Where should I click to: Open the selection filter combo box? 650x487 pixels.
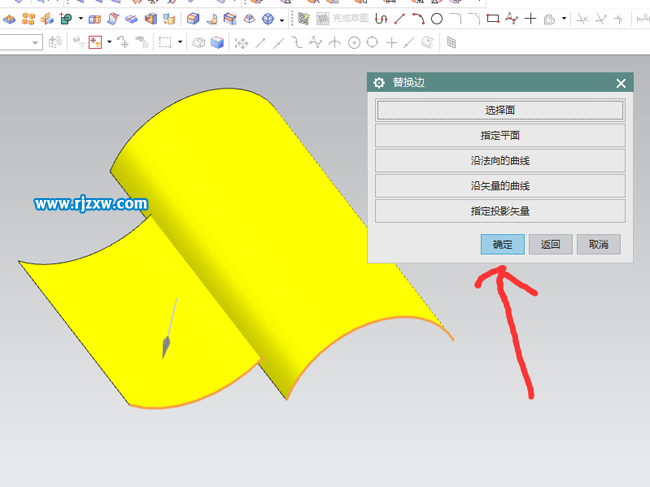(x=21, y=42)
